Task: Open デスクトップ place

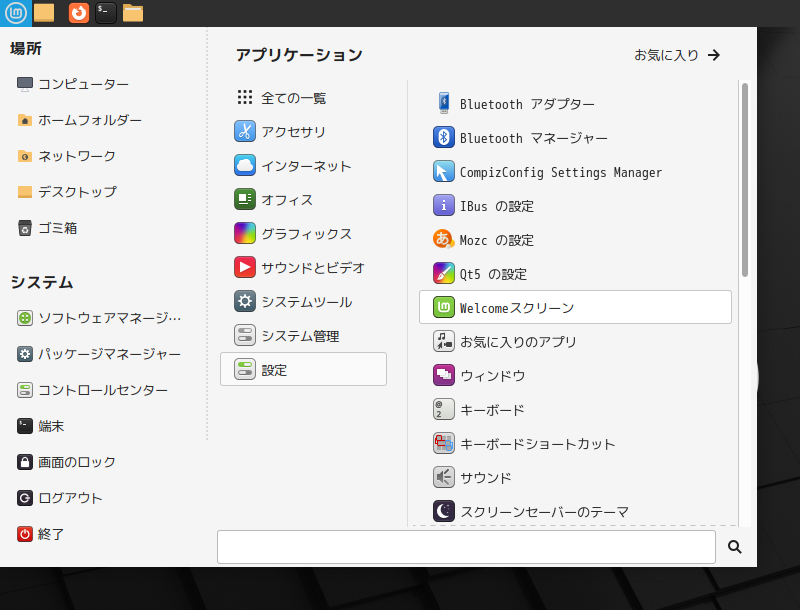Action: click(67, 192)
